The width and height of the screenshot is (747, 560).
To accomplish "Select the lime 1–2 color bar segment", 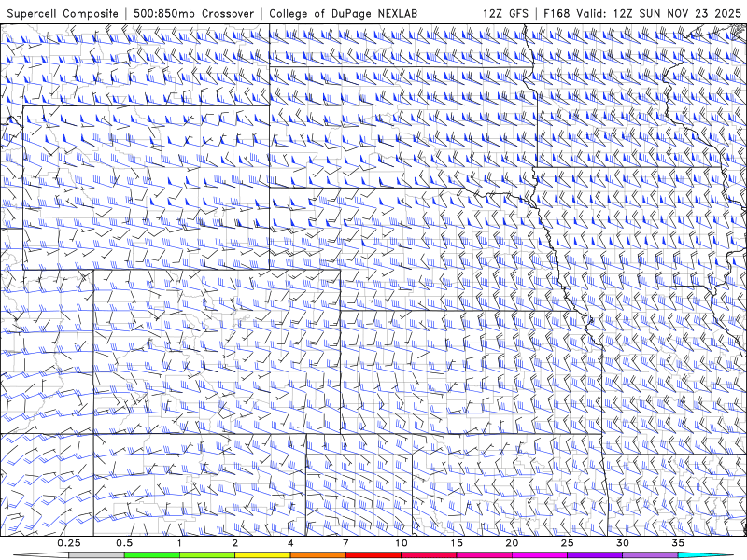I will click(x=207, y=555).
